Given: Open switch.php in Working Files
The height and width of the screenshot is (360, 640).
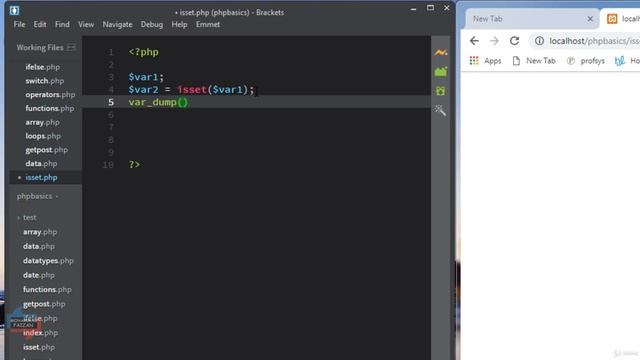Looking at the screenshot, I should 44,81.
